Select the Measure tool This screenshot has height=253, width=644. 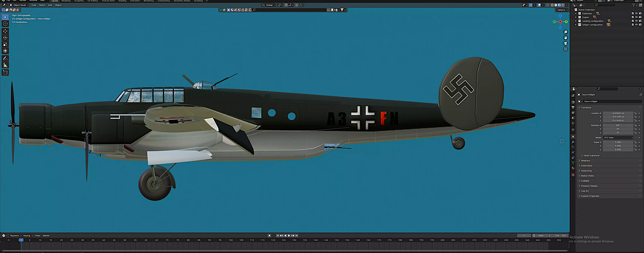[5, 65]
